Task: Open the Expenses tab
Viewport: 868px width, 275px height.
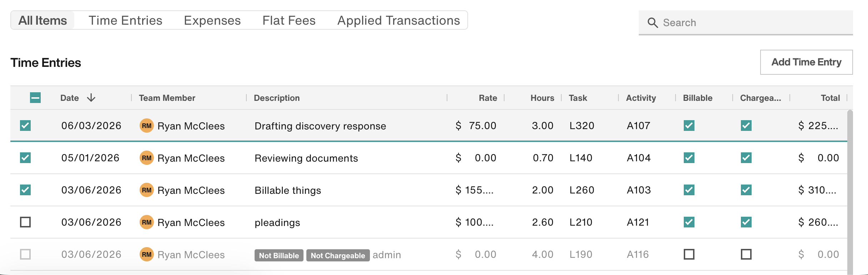Action: tap(212, 20)
